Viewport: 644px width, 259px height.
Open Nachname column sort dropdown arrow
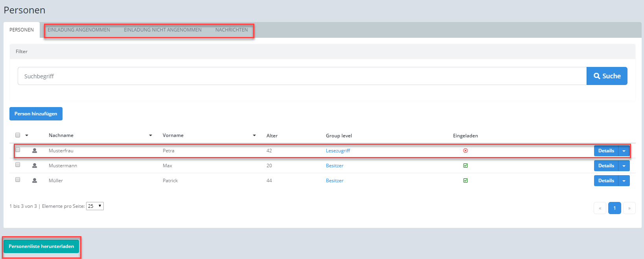point(151,135)
